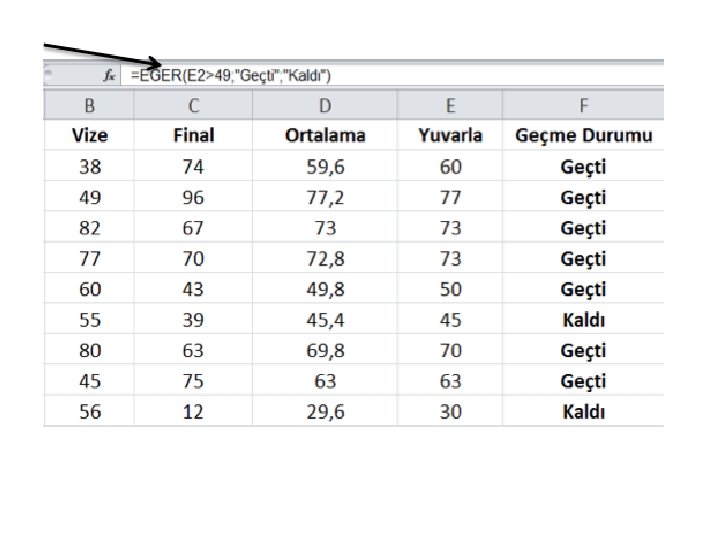Select the Ortalama cell showing 69,8
The height and width of the screenshot is (540, 720).
click(324, 351)
